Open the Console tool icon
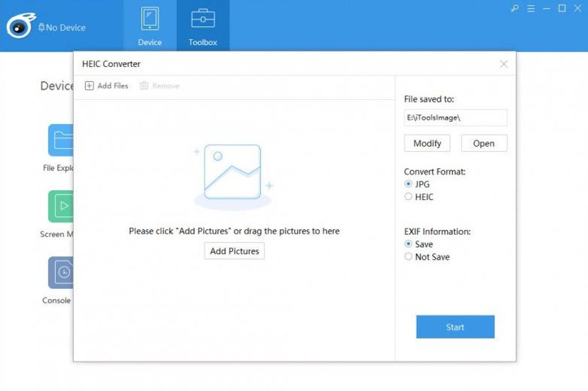Viewport: 588px width, 391px height. point(60,272)
